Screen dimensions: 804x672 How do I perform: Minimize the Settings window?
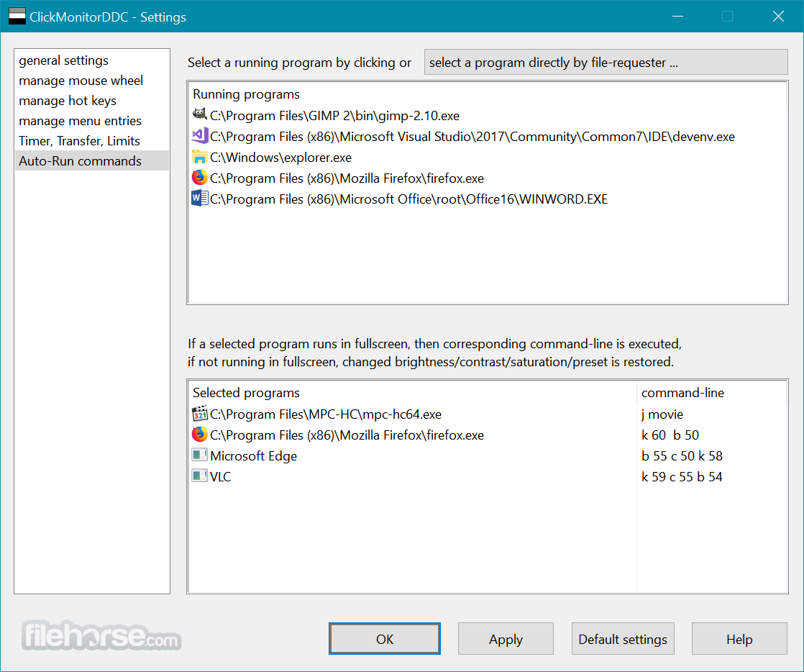pyautogui.click(x=678, y=17)
